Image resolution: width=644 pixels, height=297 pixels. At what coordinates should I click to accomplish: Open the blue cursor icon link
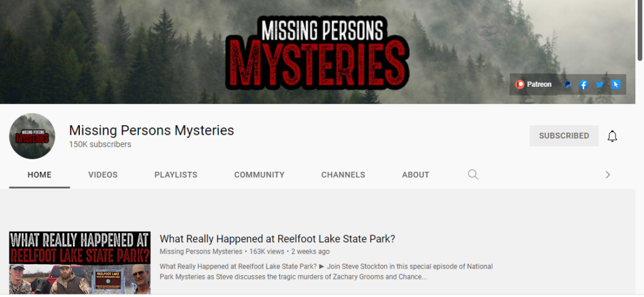tap(615, 84)
